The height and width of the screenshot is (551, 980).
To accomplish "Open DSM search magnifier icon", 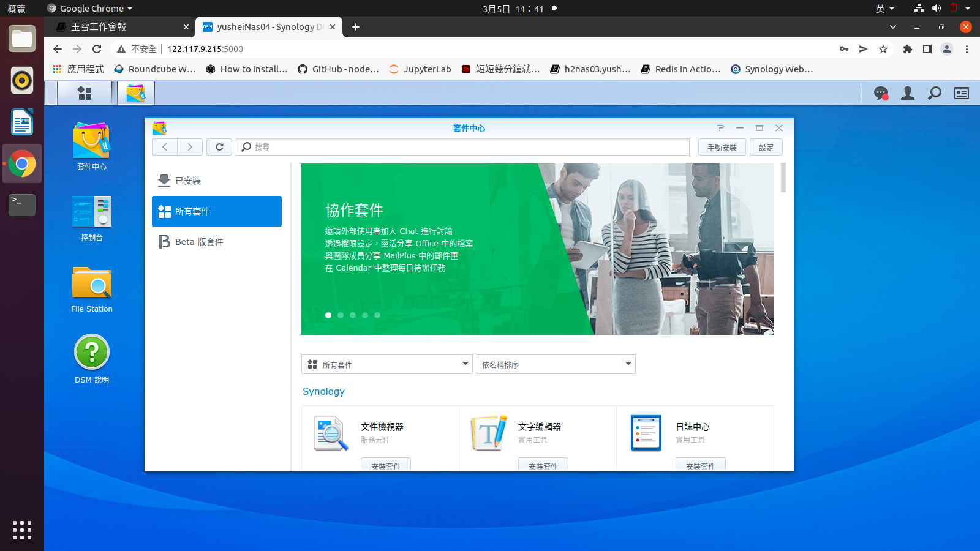I will point(935,93).
